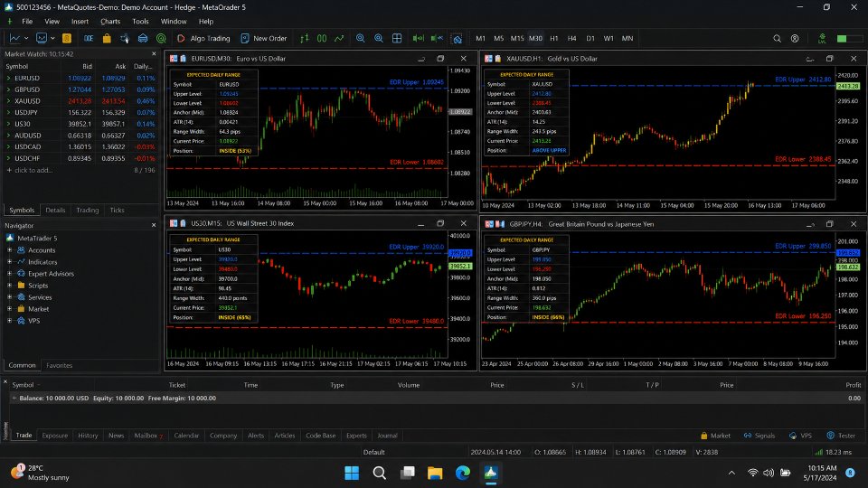
Task: Open the Window menu
Action: (x=174, y=21)
